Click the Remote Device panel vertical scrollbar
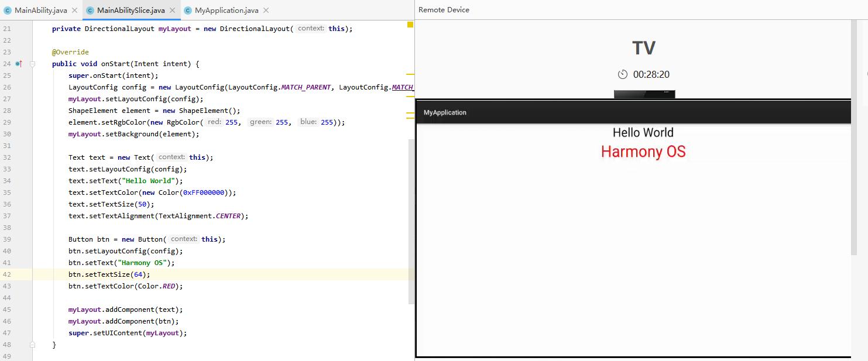 [853, 137]
